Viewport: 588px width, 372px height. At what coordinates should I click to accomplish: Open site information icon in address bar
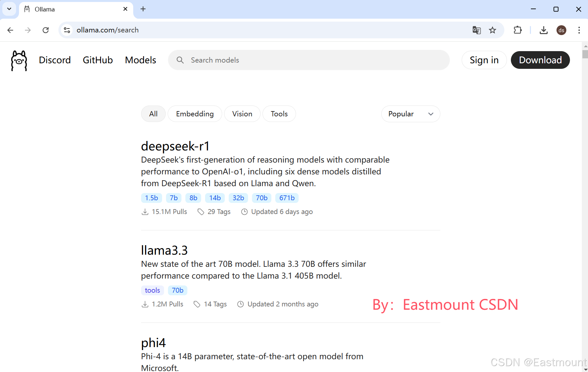click(x=67, y=30)
